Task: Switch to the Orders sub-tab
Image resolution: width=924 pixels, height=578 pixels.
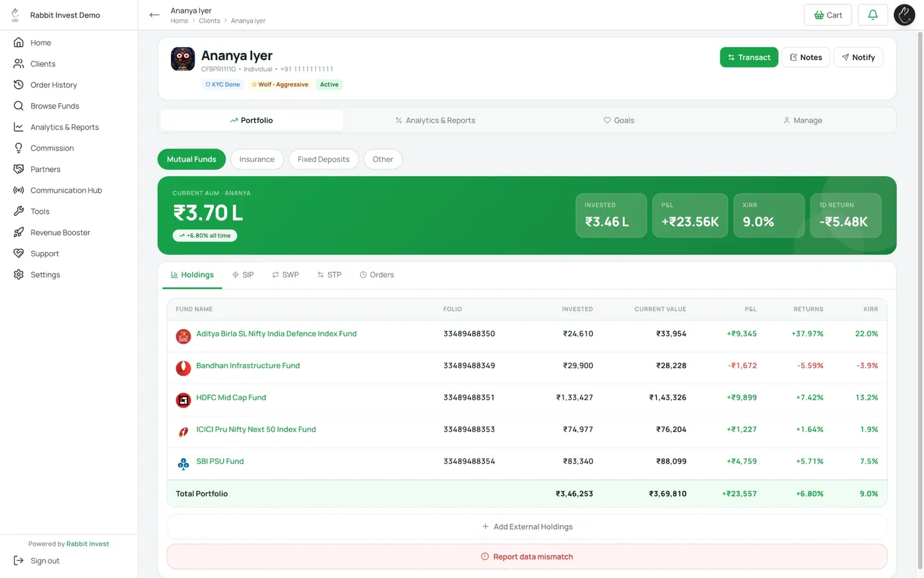Action: pos(377,275)
